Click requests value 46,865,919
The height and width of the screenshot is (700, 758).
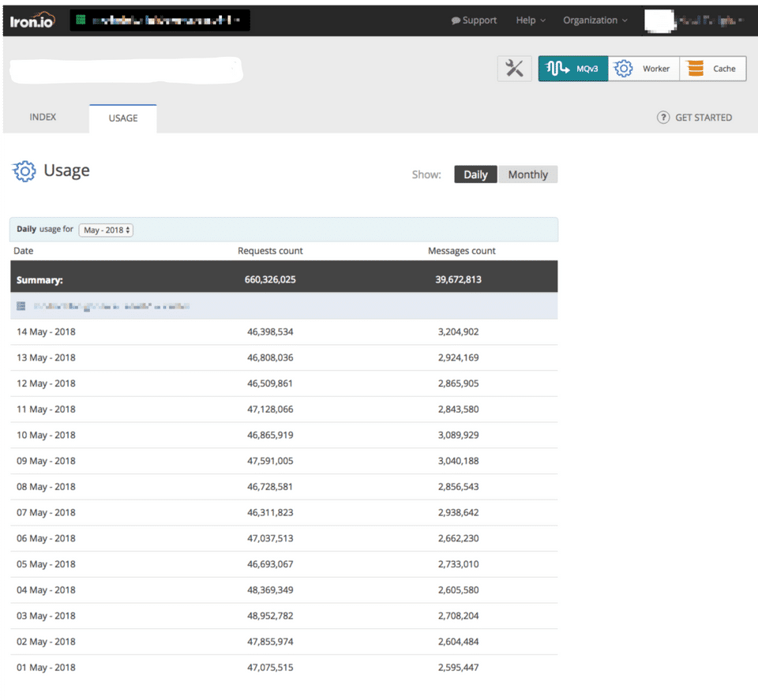270,436
